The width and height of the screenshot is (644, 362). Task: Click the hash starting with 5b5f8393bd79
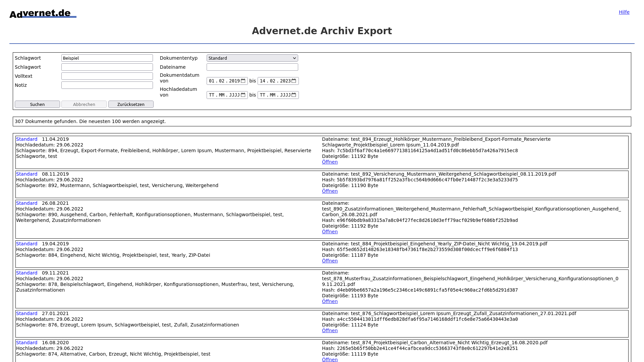pyautogui.click(x=427, y=180)
